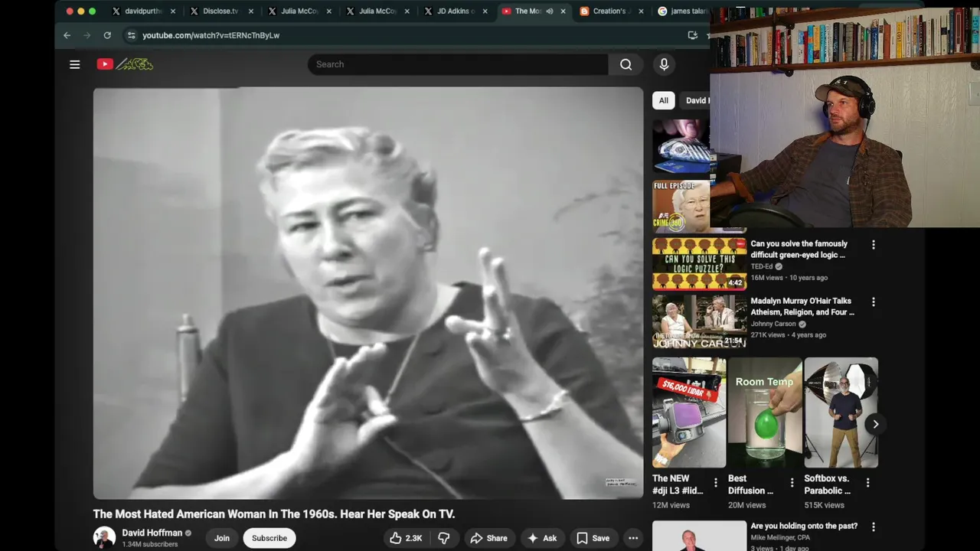
Task: Open David Hoffman channel avatar
Action: pos(104,538)
